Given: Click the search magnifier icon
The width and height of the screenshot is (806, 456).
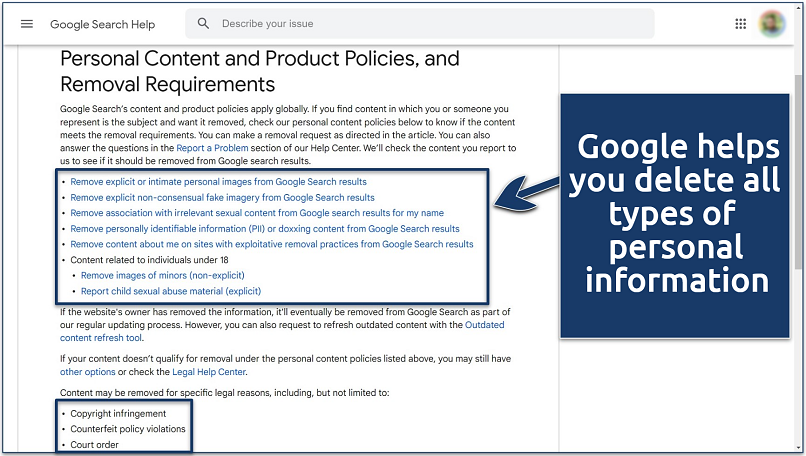Looking at the screenshot, I should 204,24.
